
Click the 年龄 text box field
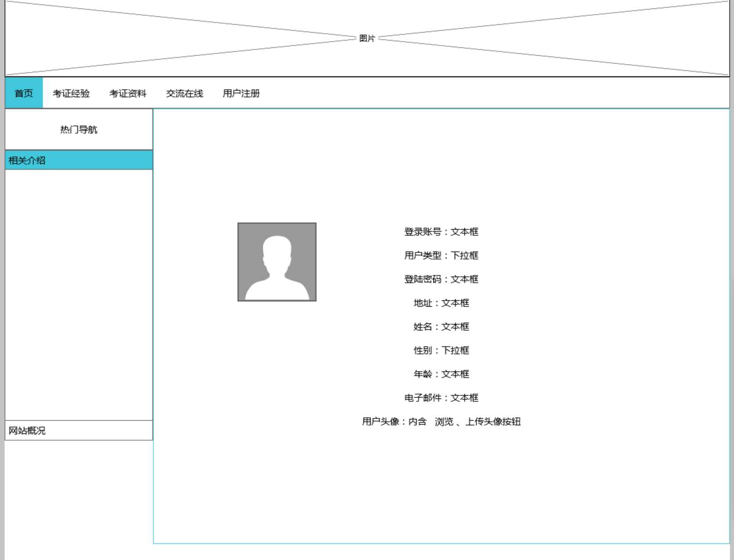coord(441,374)
